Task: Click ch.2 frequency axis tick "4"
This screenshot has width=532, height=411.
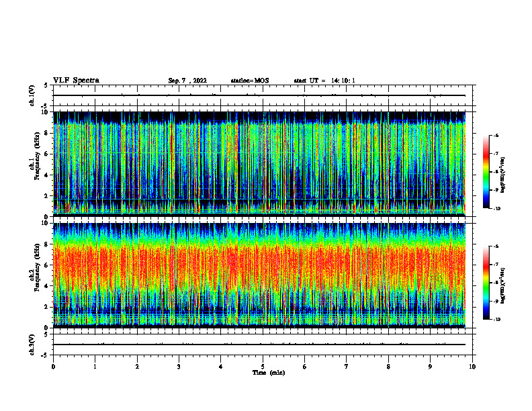Action: pos(47,286)
